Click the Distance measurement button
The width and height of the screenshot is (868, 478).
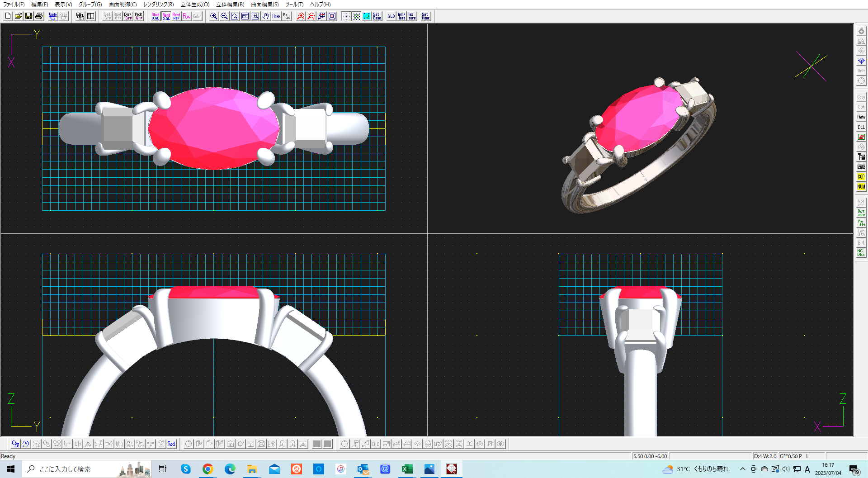861,213
